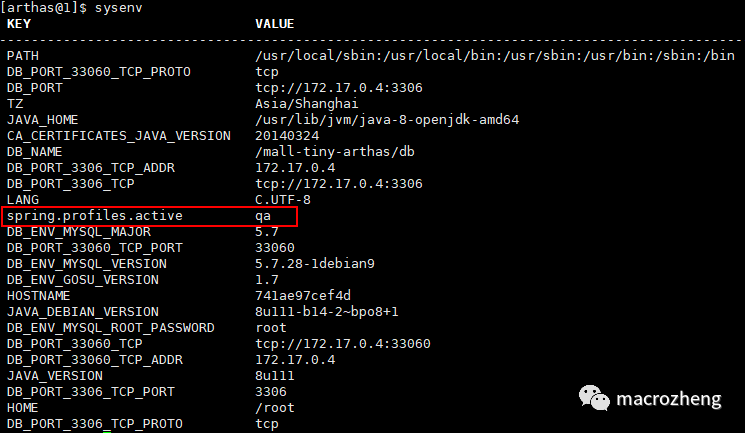This screenshot has width=745, height=433.
Task: Click the 741ae97cef4d hostname value
Action: [303, 296]
